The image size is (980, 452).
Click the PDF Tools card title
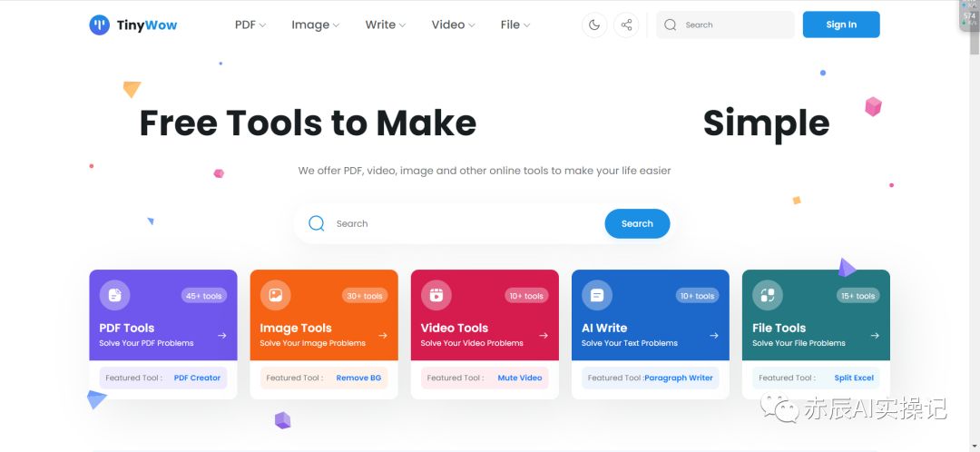click(x=126, y=328)
